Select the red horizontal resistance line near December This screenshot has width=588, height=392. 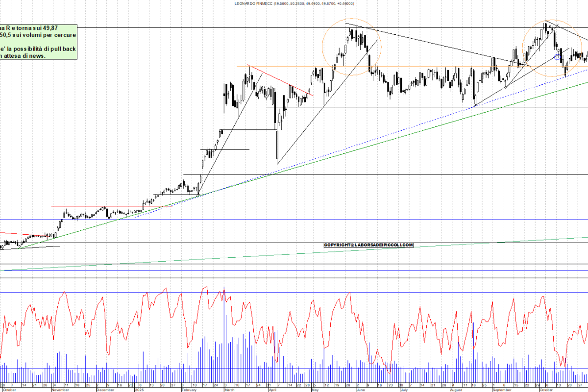98,206
